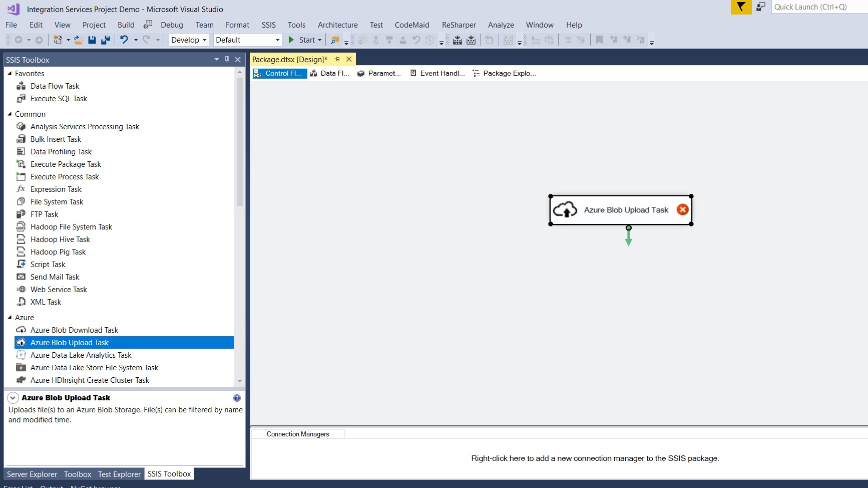
Task: Open the feedback icon near Quick Launch
Action: pos(761,7)
